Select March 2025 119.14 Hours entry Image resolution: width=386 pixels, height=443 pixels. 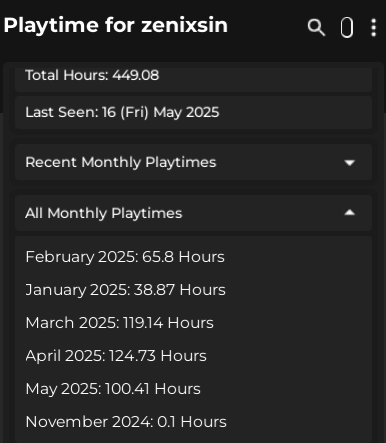tap(119, 323)
